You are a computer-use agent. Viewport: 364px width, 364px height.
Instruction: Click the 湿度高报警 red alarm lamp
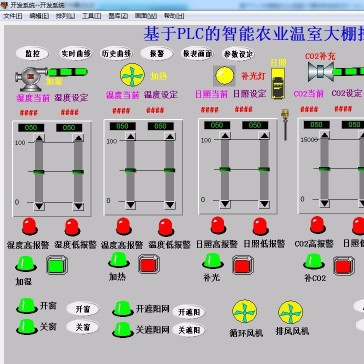[x=30, y=227]
